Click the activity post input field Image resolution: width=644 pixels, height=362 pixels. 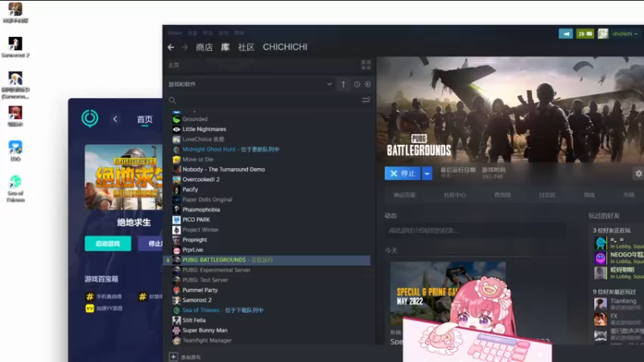pos(475,230)
